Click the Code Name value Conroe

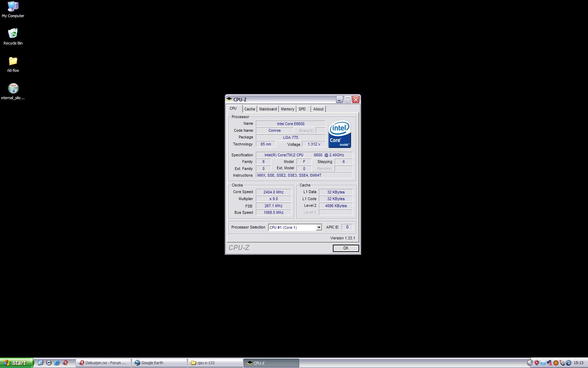[274, 130]
